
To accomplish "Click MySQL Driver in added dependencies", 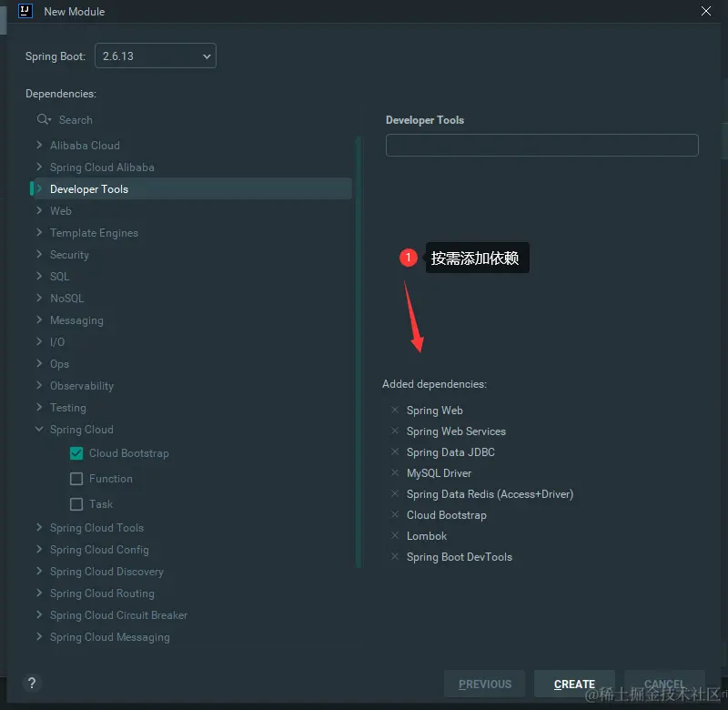I will pyautogui.click(x=439, y=473).
